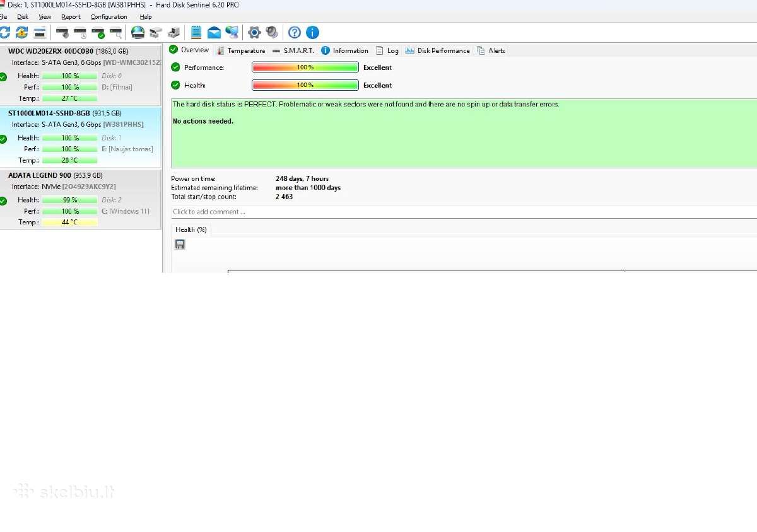The height and width of the screenshot is (532, 757).
Task: Select the Health (%) graph tab
Action: pos(191,230)
